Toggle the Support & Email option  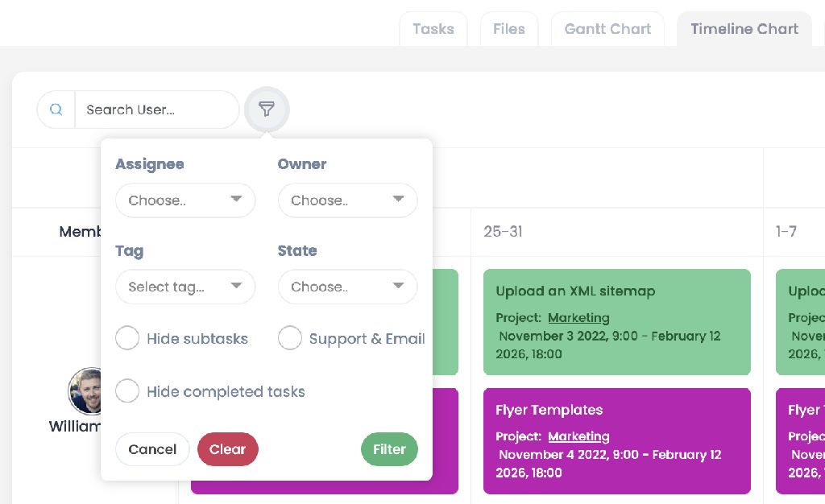tap(290, 339)
